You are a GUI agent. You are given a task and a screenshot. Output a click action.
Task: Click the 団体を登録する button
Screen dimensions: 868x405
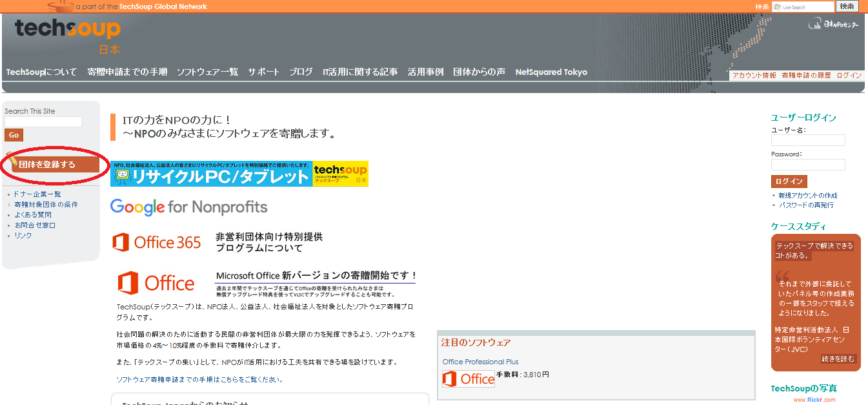pos(52,165)
